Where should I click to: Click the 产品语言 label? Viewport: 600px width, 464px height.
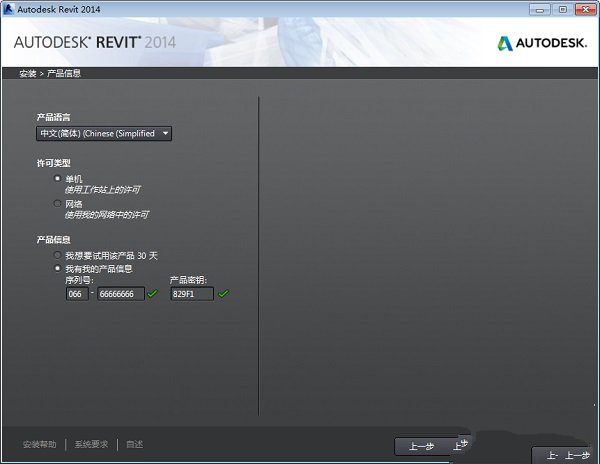53,117
